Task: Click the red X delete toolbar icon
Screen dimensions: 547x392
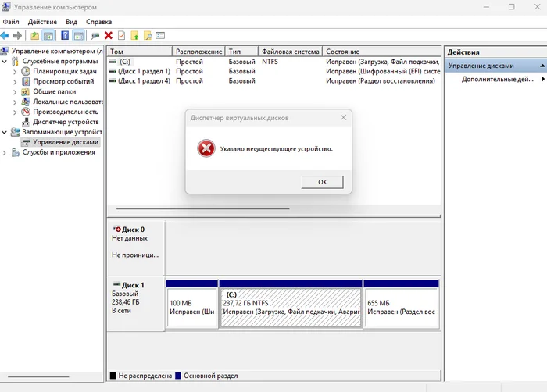Action: coord(109,36)
